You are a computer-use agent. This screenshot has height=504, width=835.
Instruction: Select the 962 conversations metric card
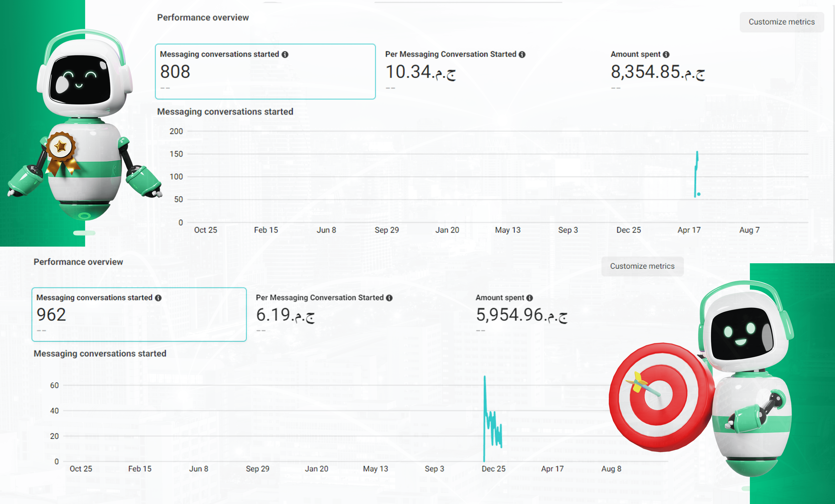139,314
